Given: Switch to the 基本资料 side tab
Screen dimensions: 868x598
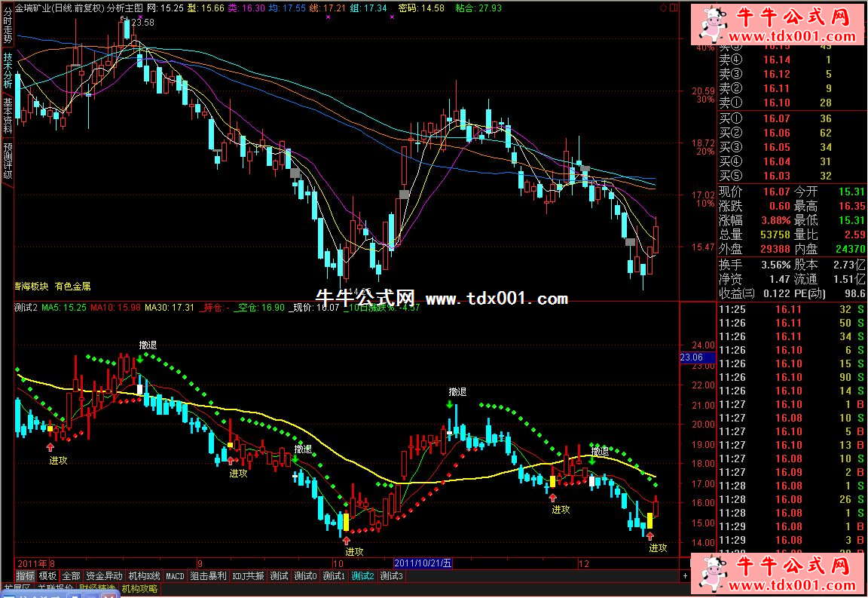Looking at the screenshot, I should tap(8, 112).
